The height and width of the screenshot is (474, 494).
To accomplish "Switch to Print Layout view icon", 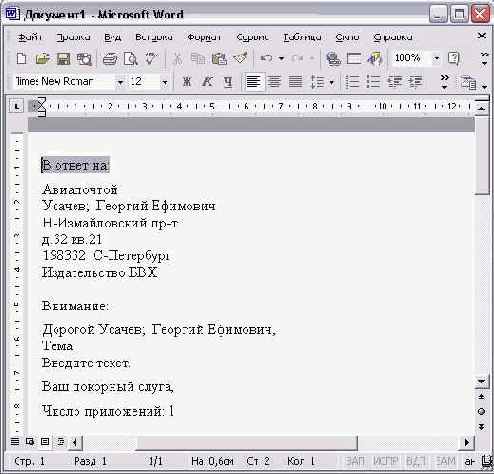I will coord(45,442).
